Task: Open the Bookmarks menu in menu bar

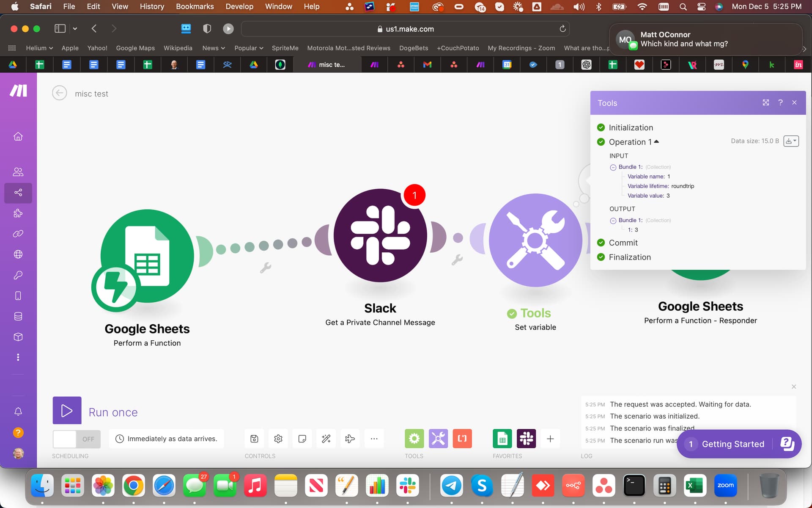Action: (x=195, y=6)
